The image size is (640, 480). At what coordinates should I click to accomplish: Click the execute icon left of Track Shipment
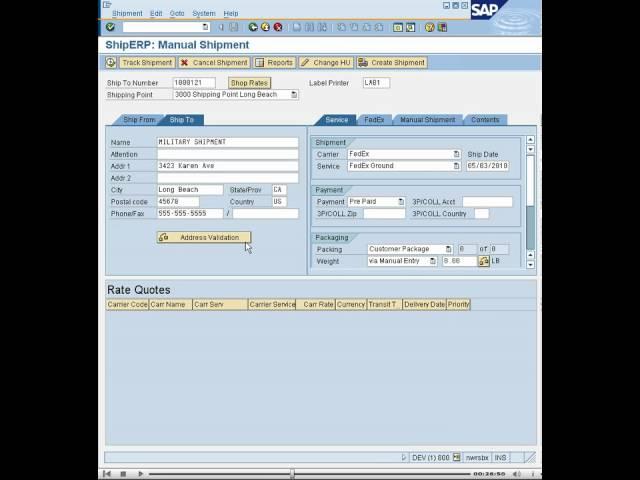pyautogui.click(x=111, y=62)
